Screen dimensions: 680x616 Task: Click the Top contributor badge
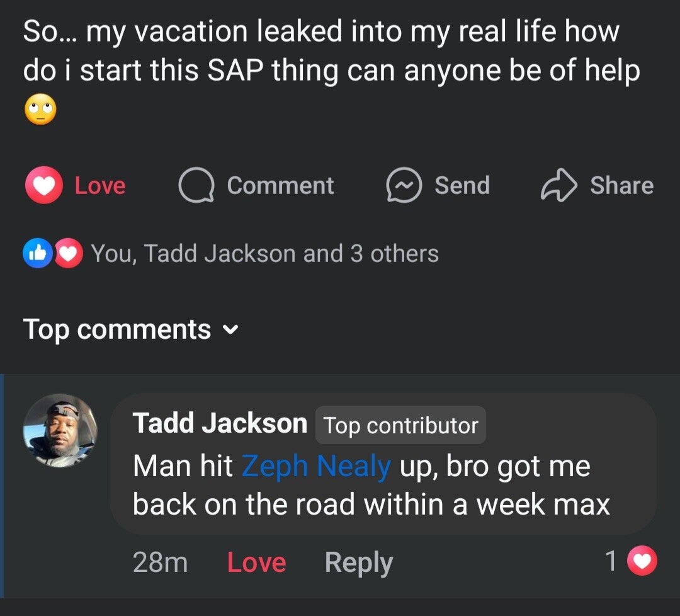[400, 426]
